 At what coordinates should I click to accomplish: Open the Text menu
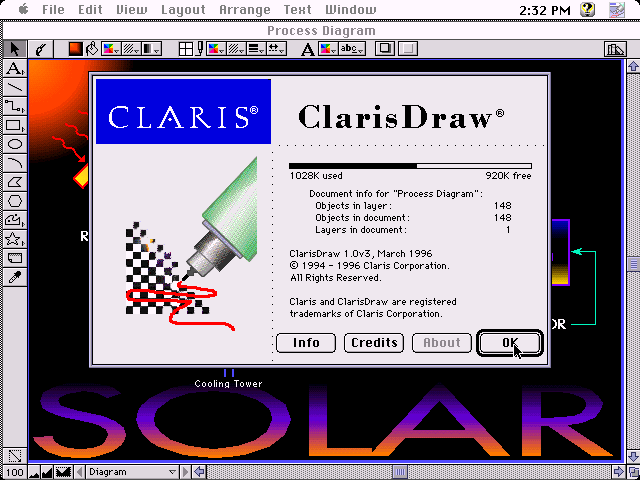(298, 9)
